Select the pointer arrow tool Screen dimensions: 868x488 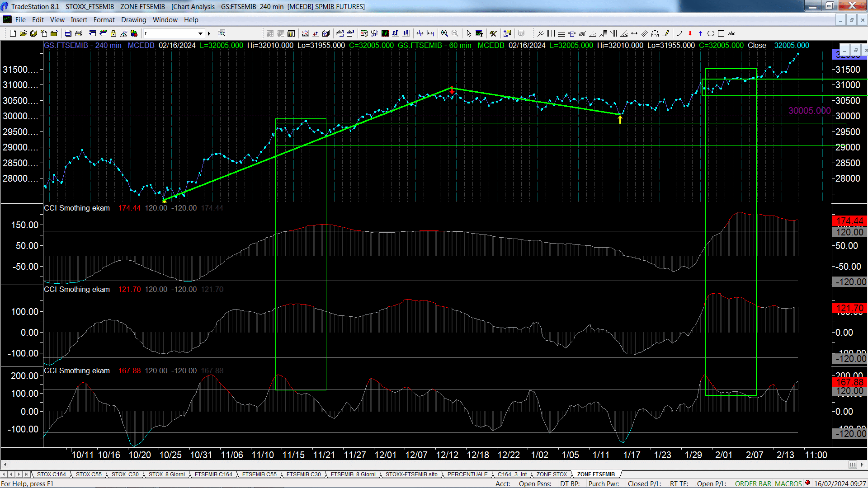469,33
